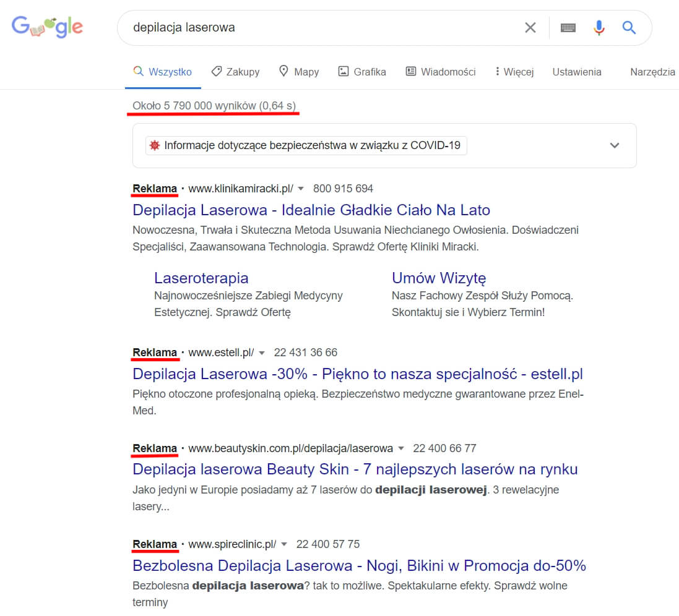Expand the Więcej menu

tap(514, 72)
